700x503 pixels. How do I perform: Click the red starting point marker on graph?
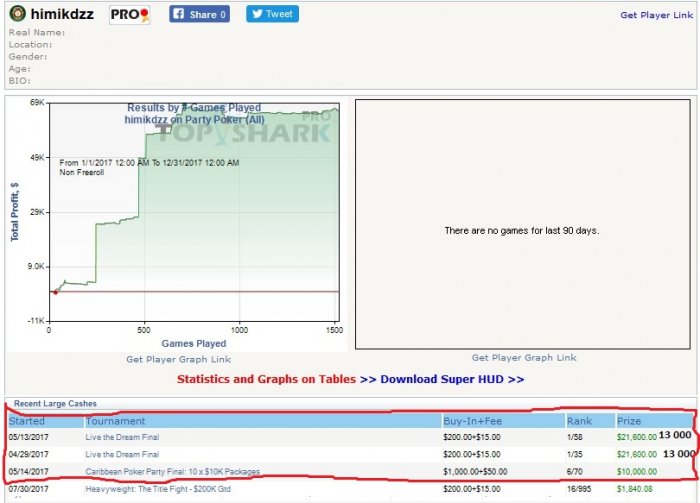coord(56,292)
